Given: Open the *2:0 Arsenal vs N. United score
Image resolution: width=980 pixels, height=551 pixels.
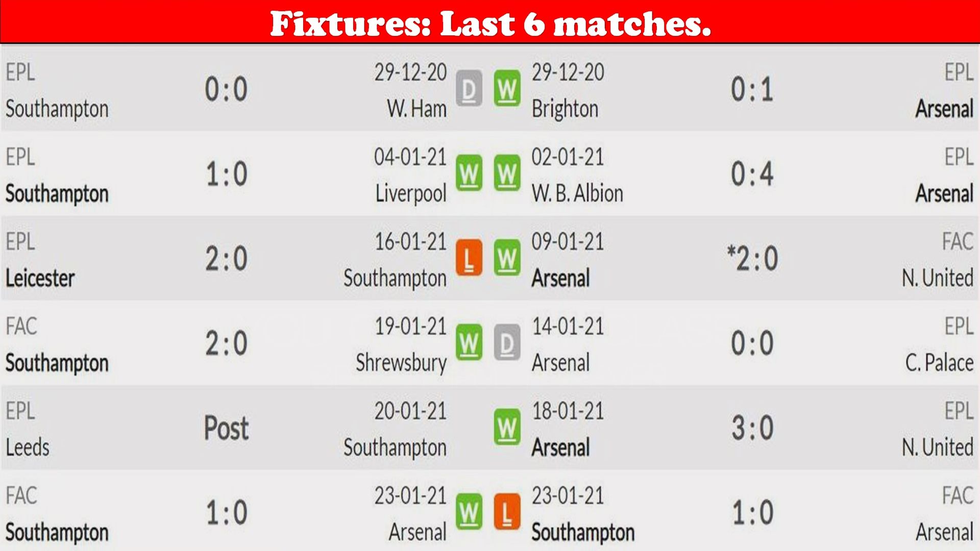Looking at the screenshot, I should tap(752, 258).
